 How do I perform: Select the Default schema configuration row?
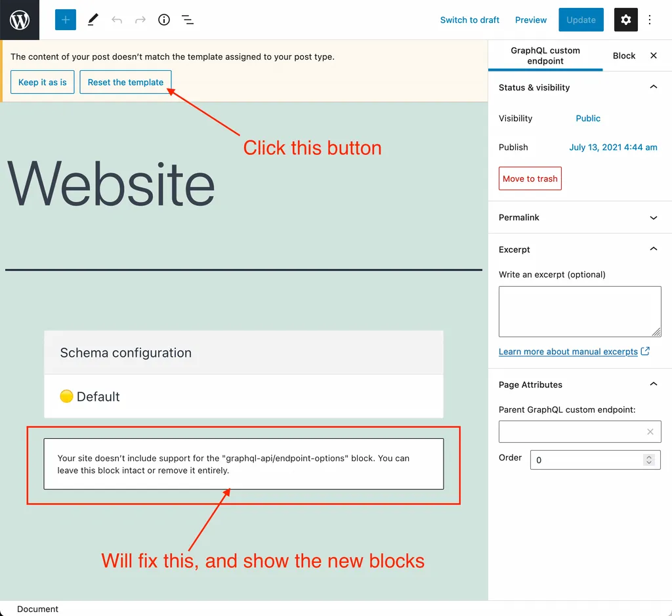pyautogui.click(x=243, y=396)
